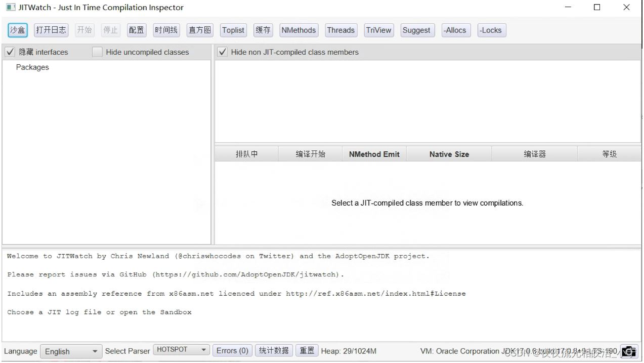This screenshot has width=644, height=363.
Task: Click the 'Please report issues via GitHub' line
Action: tap(176, 274)
